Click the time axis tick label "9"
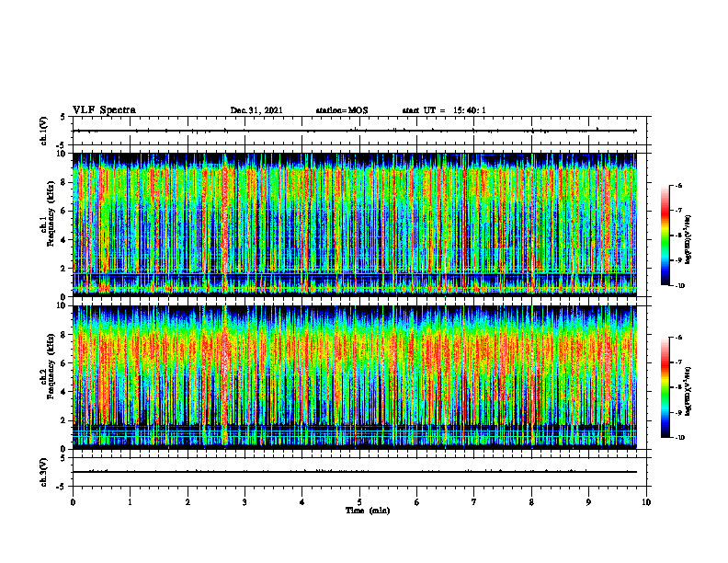728x563 pixels. tap(588, 502)
